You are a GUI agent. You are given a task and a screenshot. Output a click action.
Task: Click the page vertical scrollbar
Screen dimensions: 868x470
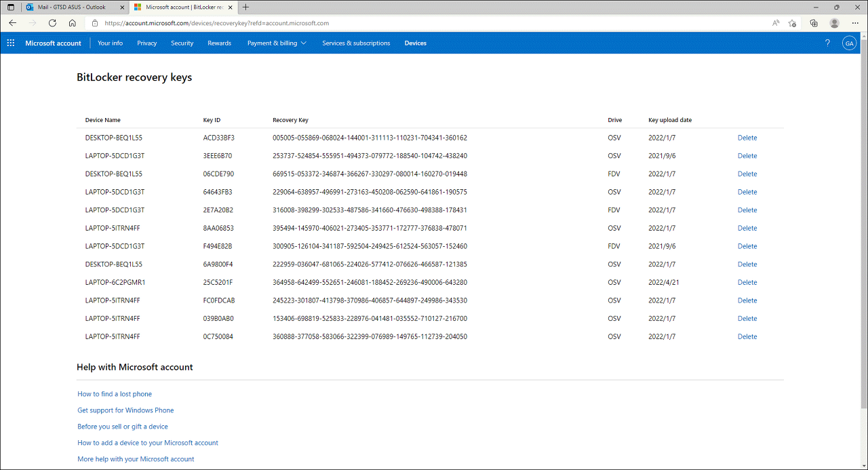(x=863, y=224)
